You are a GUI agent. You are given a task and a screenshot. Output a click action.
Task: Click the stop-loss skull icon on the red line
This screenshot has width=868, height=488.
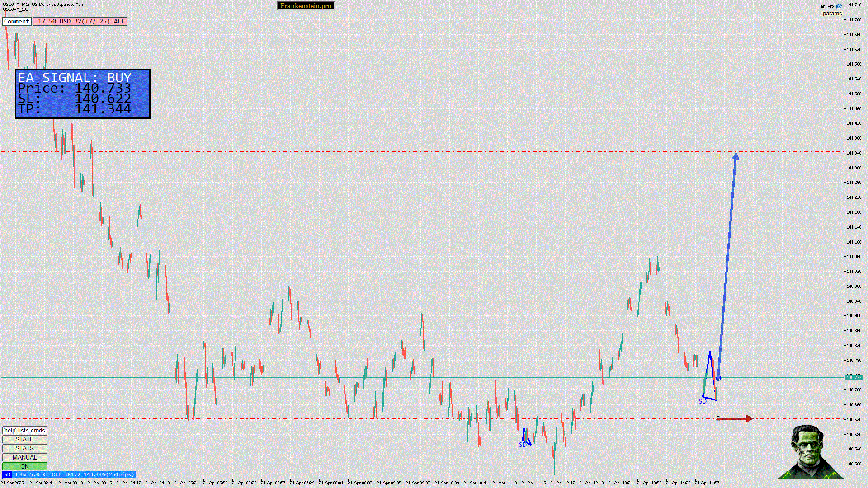pyautogui.click(x=718, y=418)
